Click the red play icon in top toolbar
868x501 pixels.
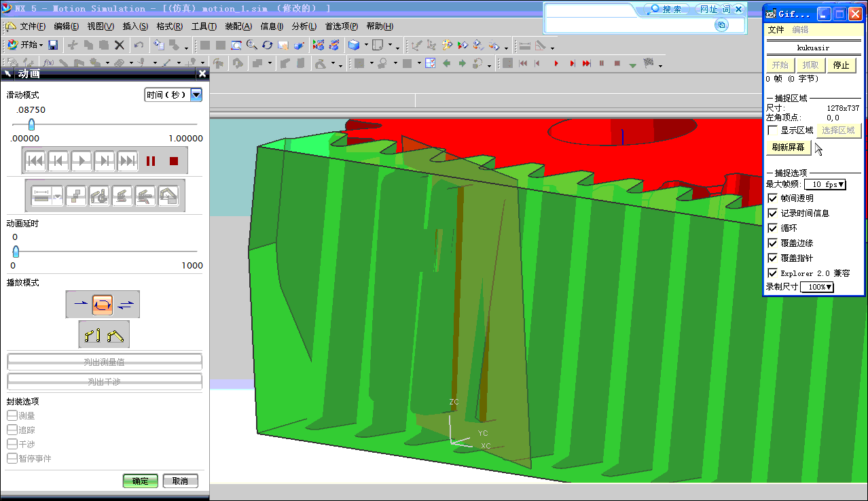(x=556, y=63)
